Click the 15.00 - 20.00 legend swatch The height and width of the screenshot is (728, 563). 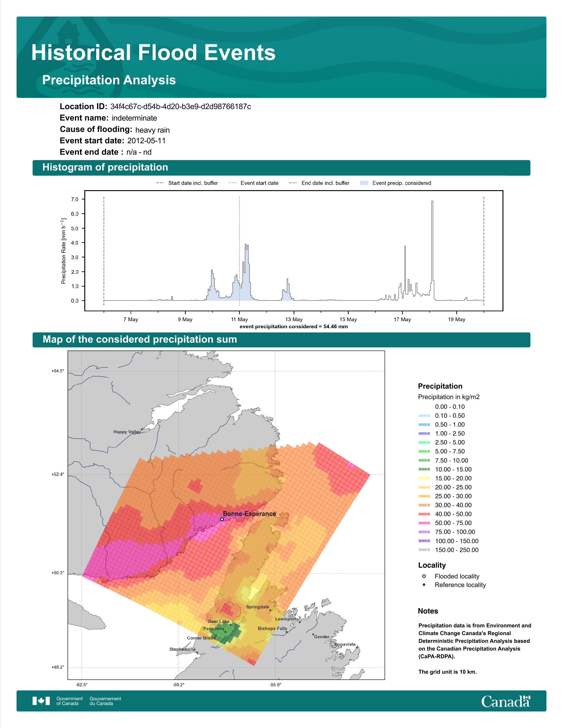coord(424,478)
